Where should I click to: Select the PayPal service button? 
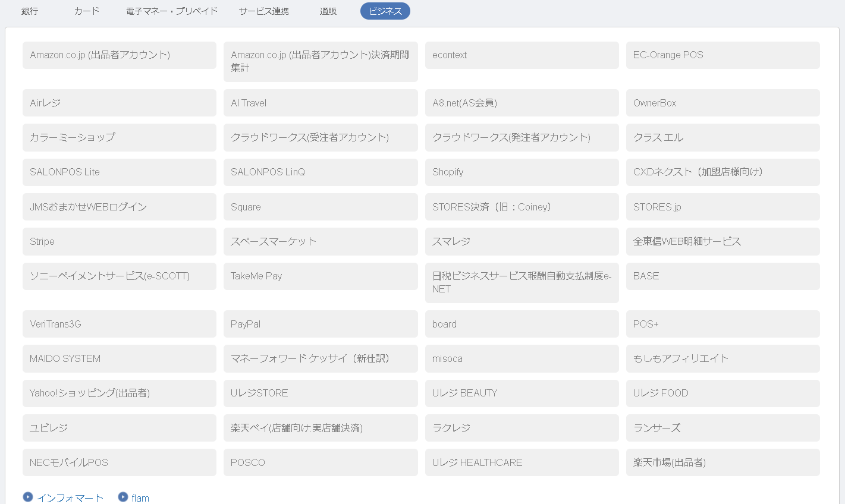click(x=321, y=324)
